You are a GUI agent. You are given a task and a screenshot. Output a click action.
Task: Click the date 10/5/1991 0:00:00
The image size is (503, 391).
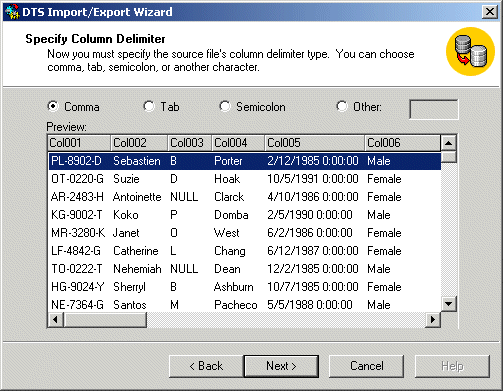[x=313, y=179]
